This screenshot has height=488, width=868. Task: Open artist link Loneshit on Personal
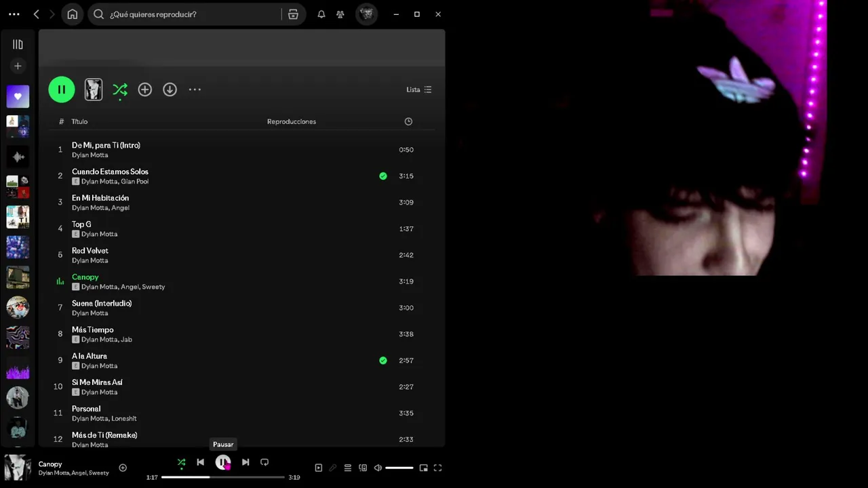(124, 419)
